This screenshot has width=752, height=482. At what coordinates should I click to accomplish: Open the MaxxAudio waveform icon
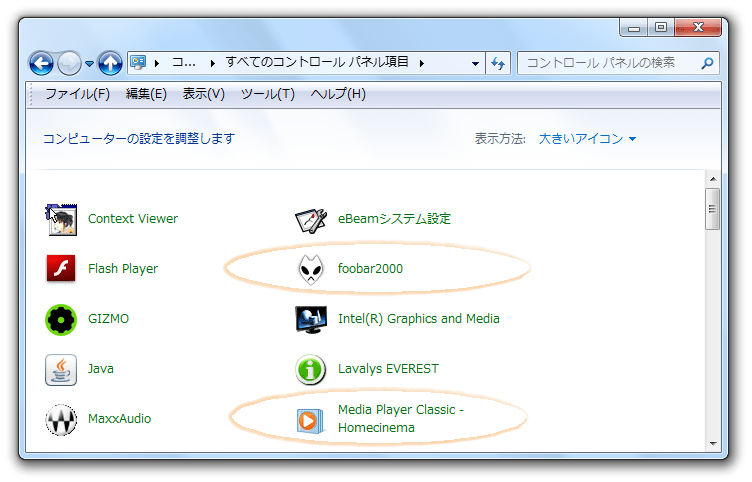point(61,420)
